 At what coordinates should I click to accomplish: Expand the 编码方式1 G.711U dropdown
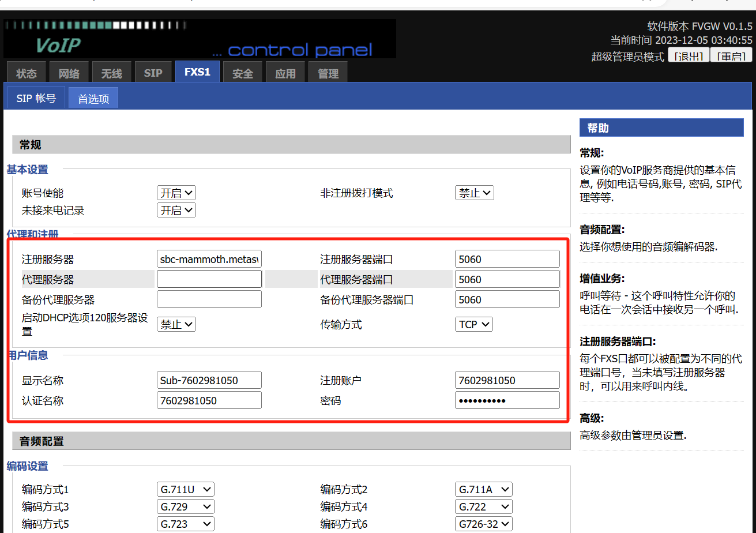185,489
